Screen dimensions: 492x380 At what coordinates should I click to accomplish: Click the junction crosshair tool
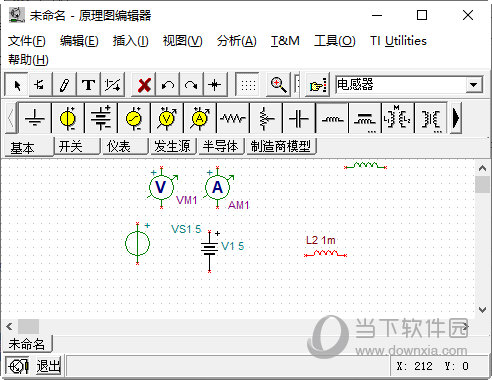coord(215,85)
